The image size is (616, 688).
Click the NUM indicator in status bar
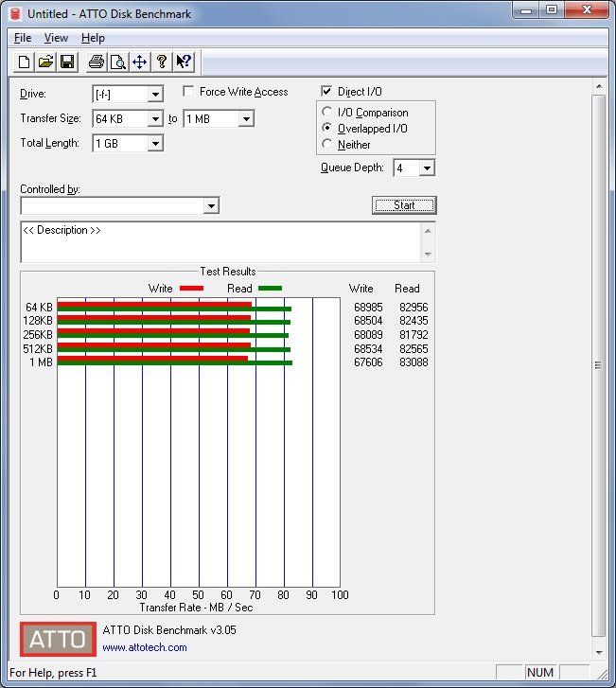pos(540,673)
